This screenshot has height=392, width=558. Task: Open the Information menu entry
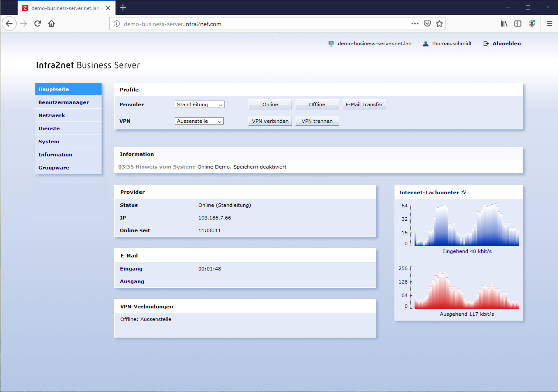pyautogui.click(x=68, y=155)
